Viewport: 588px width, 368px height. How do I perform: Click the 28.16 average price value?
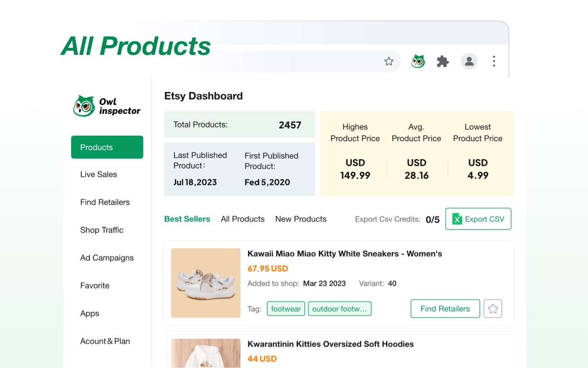coord(417,175)
